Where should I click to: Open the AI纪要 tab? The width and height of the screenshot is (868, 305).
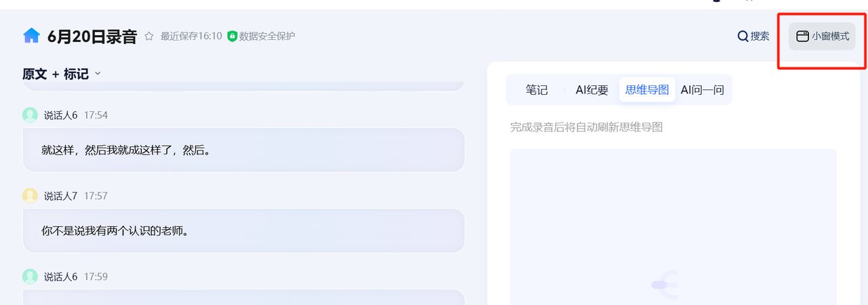592,89
